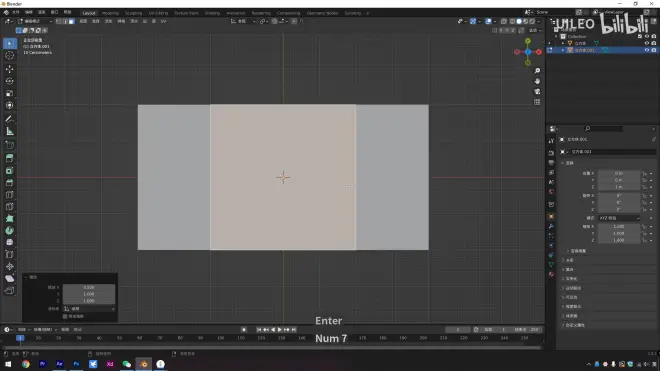The width and height of the screenshot is (660, 371).
Task: Switch to the UV Editing workspace tab
Action: tap(158, 13)
